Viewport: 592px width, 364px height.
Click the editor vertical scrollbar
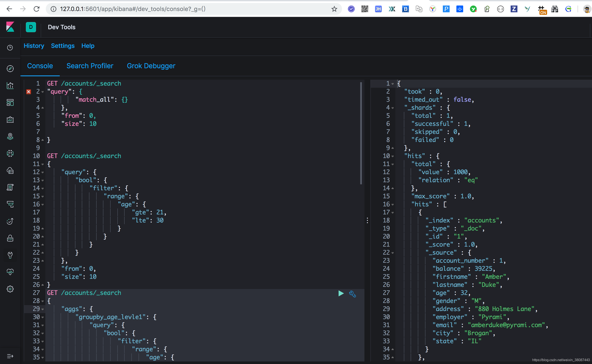coord(361,133)
